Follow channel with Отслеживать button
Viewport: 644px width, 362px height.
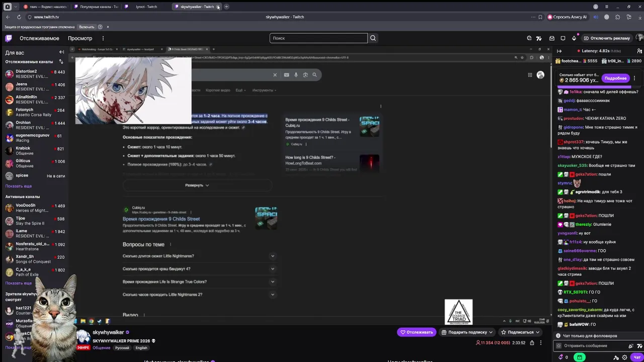click(x=417, y=332)
